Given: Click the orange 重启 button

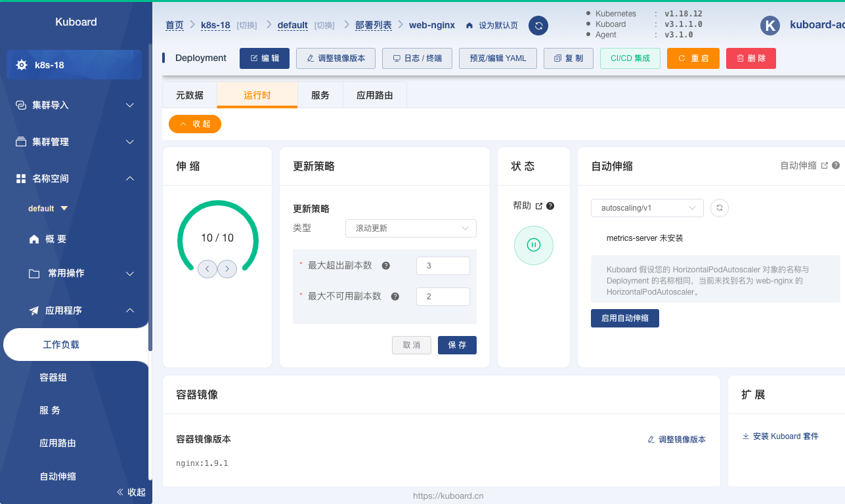Looking at the screenshot, I should [x=693, y=58].
